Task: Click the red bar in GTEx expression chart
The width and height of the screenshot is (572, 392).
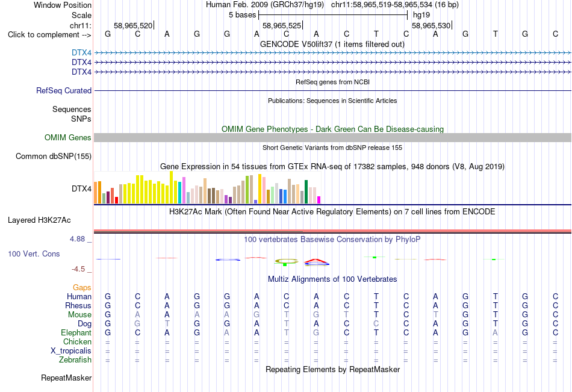Action: pyautogui.click(x=116, y=201)
